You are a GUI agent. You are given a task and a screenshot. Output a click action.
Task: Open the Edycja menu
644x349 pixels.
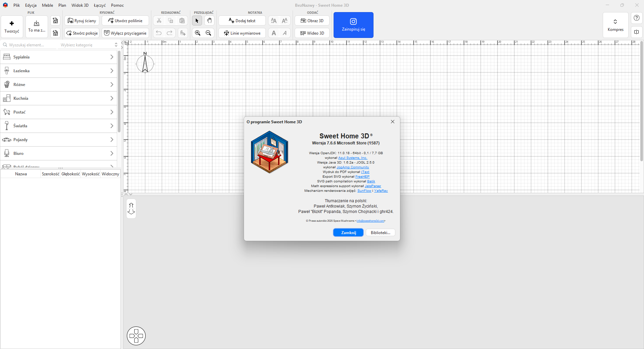click(31, 5)
